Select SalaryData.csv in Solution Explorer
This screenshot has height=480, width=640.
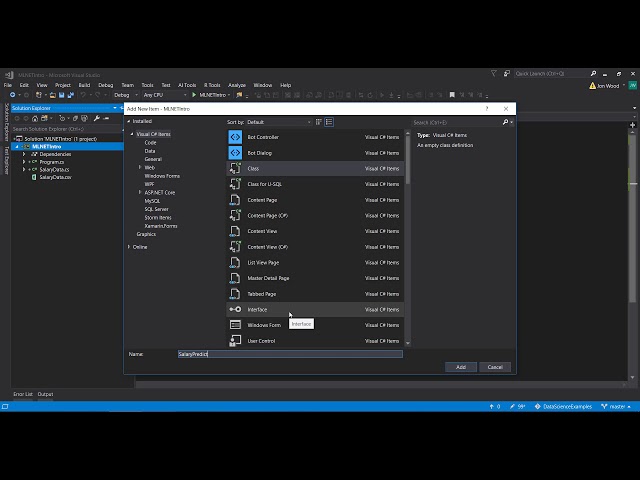56,177
